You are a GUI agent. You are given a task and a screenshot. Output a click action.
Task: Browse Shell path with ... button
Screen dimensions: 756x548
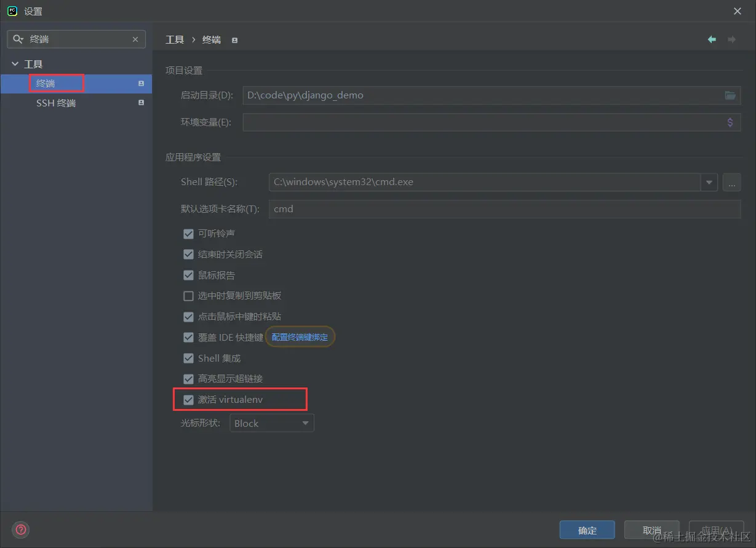pos(731,183)
